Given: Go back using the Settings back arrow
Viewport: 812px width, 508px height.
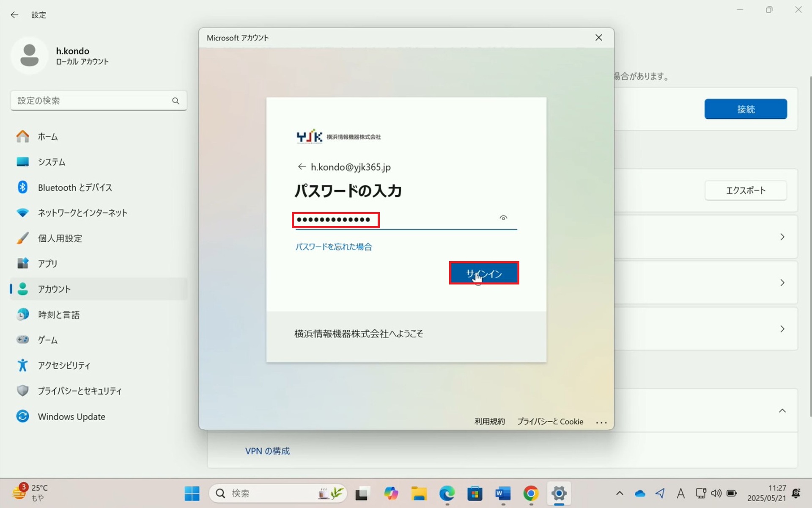Looking at the screenshot, I should pos(15,15).
